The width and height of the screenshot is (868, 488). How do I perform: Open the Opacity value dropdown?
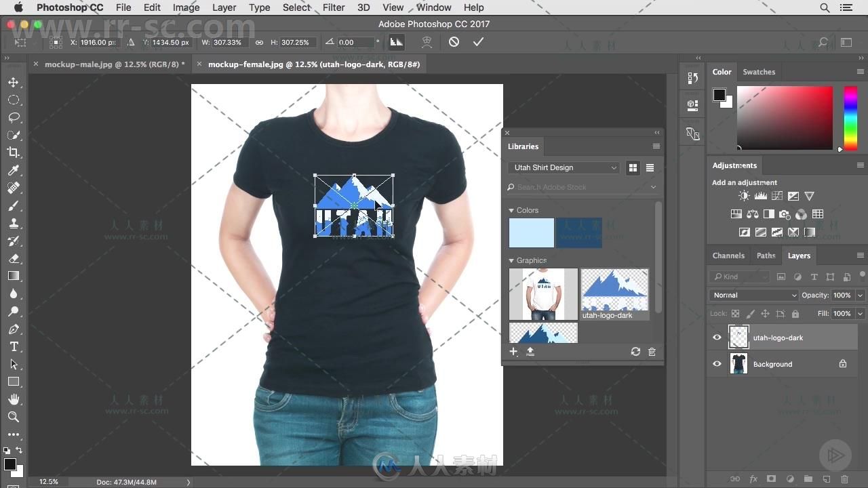860,295
